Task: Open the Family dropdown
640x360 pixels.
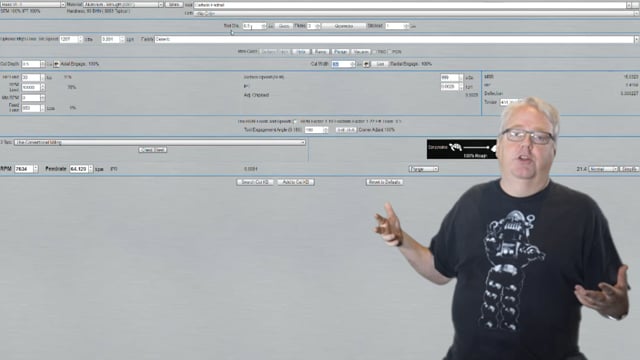Action: 396,39
